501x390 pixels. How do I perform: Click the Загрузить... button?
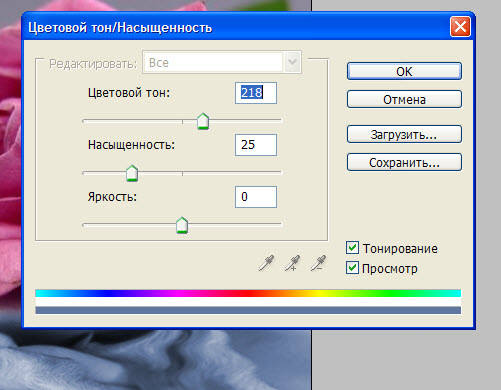coord(404,134)
